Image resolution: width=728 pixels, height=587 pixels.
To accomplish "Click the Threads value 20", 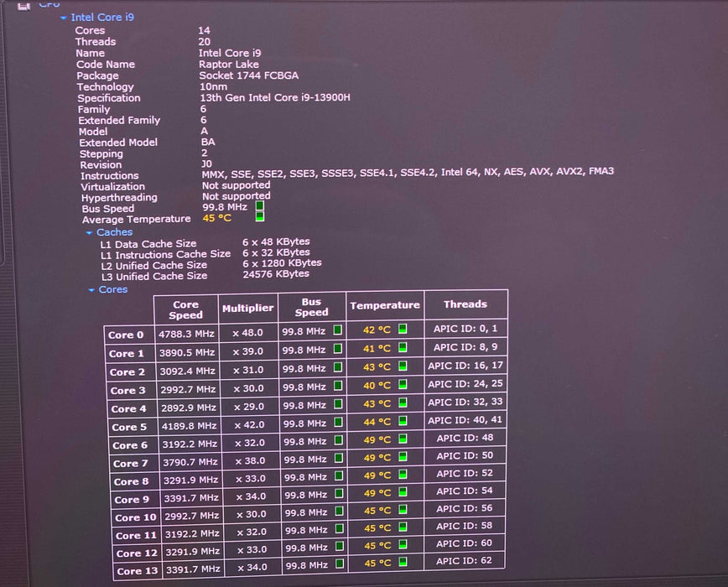I will 205,42.
